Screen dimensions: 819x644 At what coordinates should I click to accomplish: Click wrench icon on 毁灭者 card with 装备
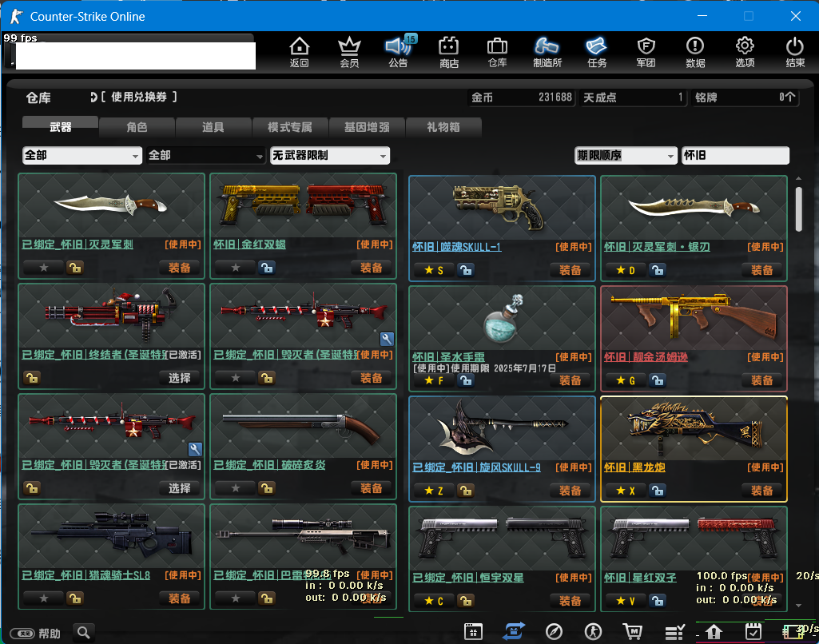pos(387,339)
